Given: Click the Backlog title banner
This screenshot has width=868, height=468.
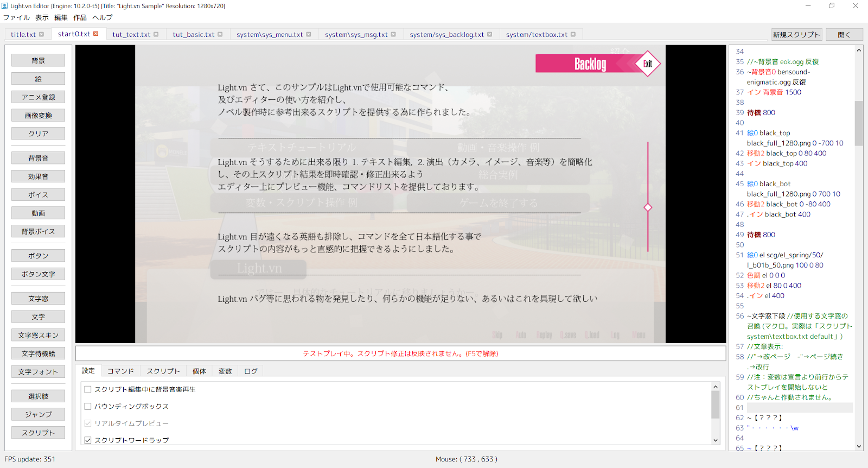Looking at the screenshot, I should point(590,64).
